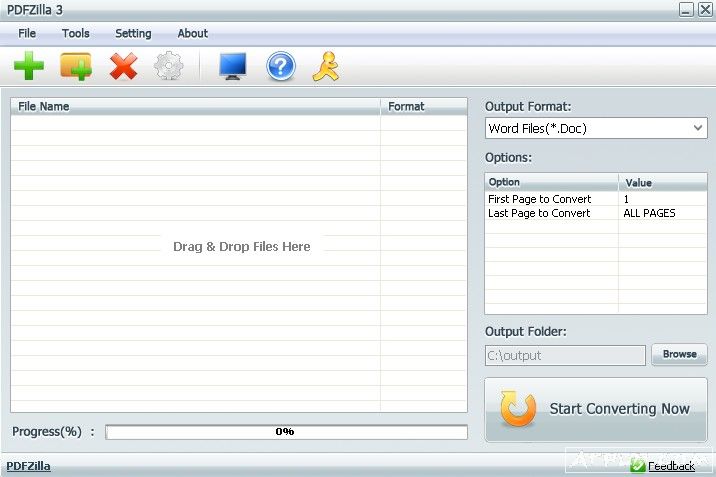
Task: Open the Setting menu
Action: (x=133, y=33)
